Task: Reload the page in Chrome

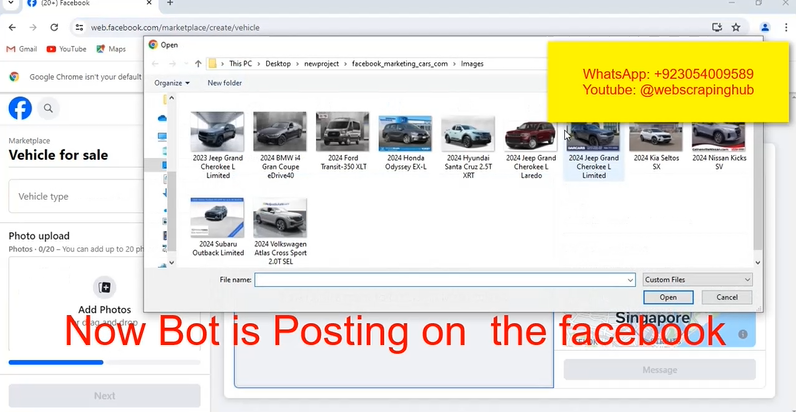Action: click(69, 28)
